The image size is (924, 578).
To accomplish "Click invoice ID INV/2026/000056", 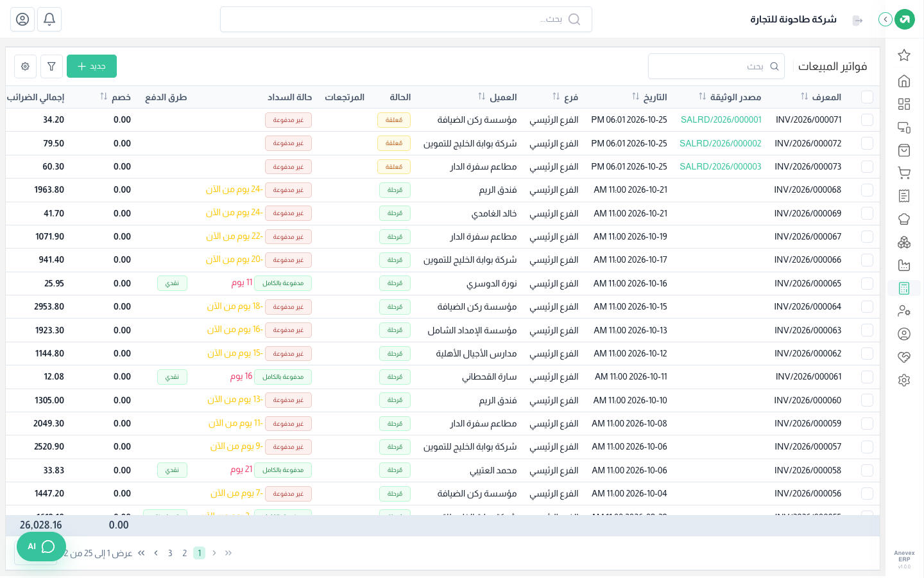I will point(808,494).
